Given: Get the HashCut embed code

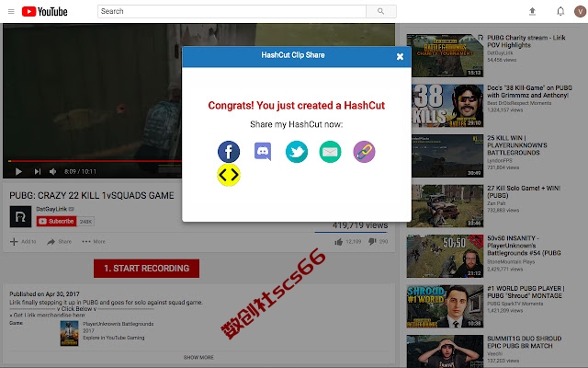Looking at the screenshot, I should click(229, 175).
